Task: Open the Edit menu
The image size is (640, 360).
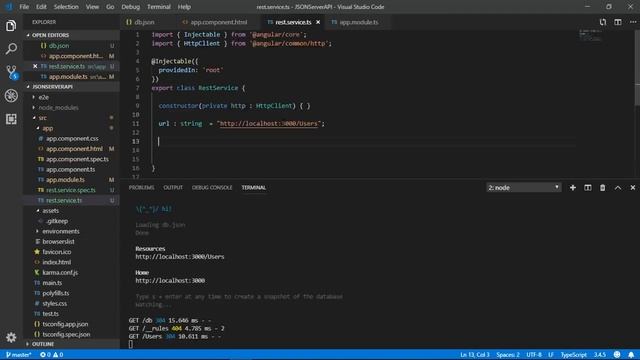Action: 41,7
